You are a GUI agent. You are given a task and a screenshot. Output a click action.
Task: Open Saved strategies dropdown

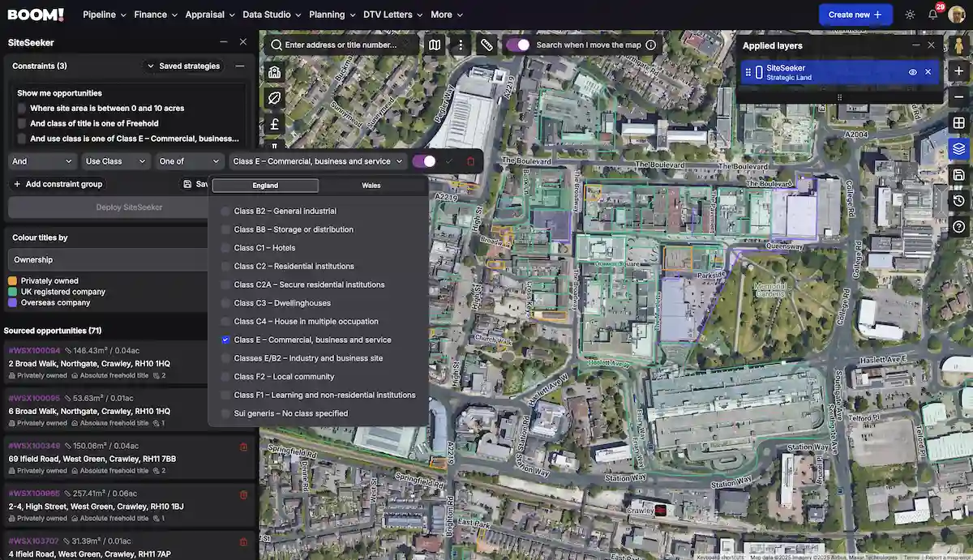click(x=182, y=66)
